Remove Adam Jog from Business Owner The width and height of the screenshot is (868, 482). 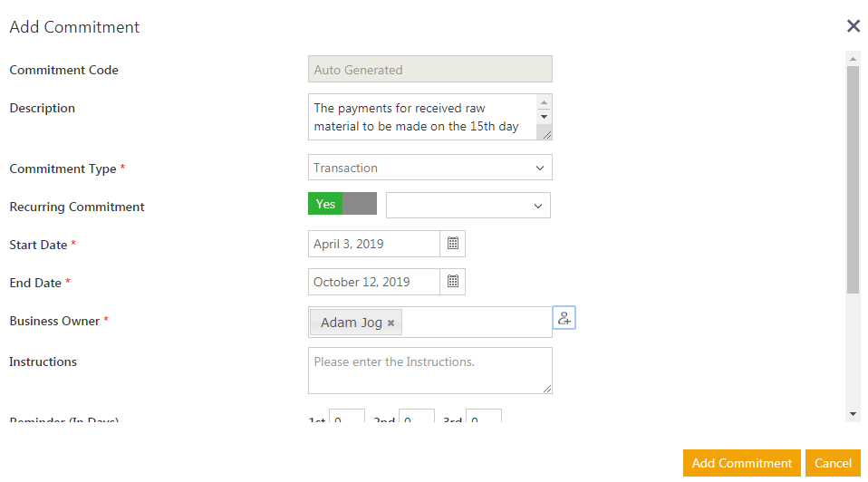391,323
